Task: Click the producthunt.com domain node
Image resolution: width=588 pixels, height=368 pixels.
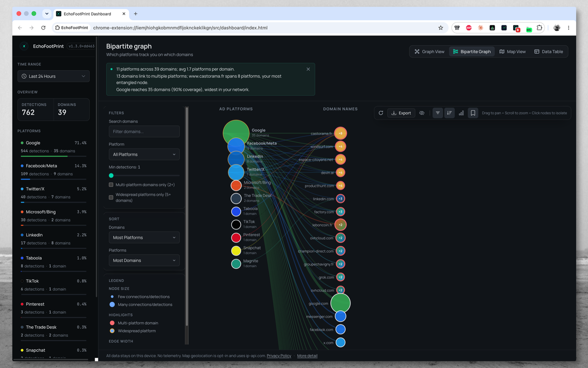Action: pyautogui.click(x=340, y=186)
